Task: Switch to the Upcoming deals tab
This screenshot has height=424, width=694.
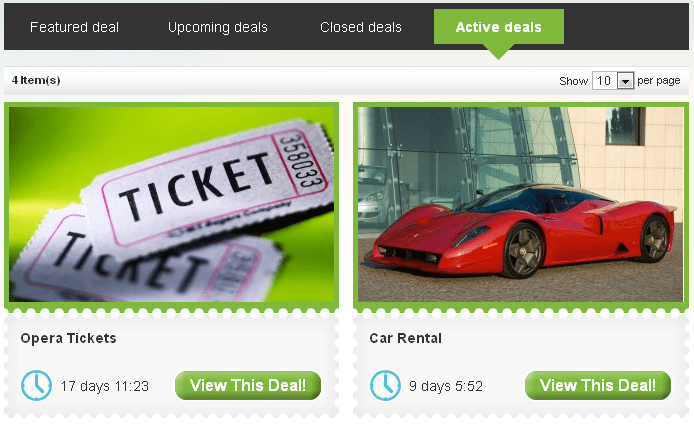Action: (218, 27)
